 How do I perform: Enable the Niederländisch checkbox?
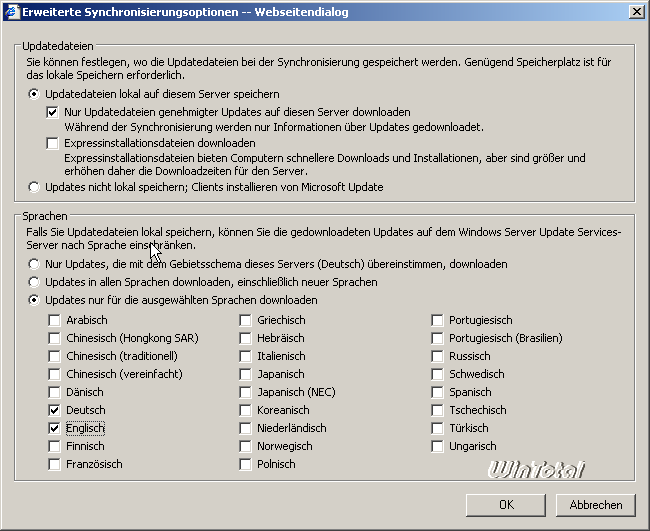point(245,428)
